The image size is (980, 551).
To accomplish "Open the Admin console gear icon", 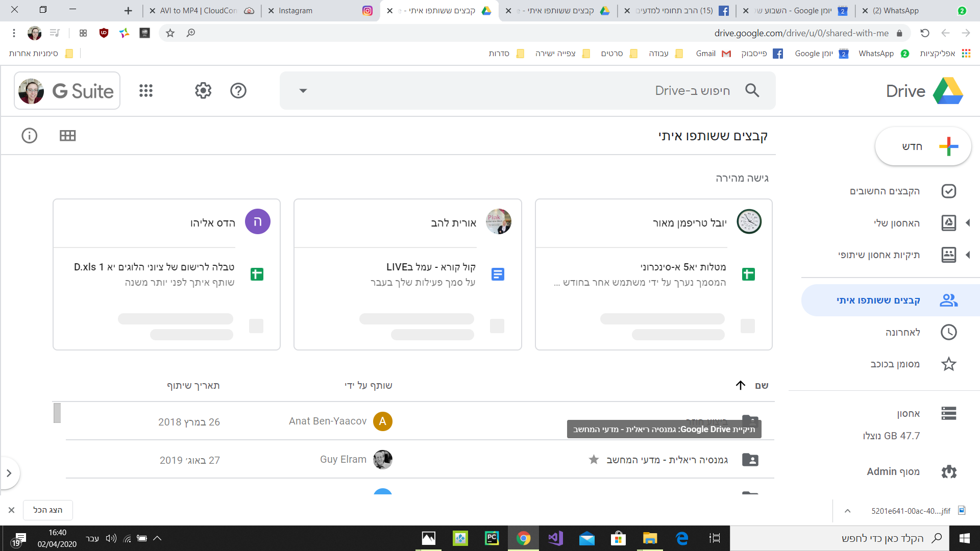I will [x=948, y=471].
